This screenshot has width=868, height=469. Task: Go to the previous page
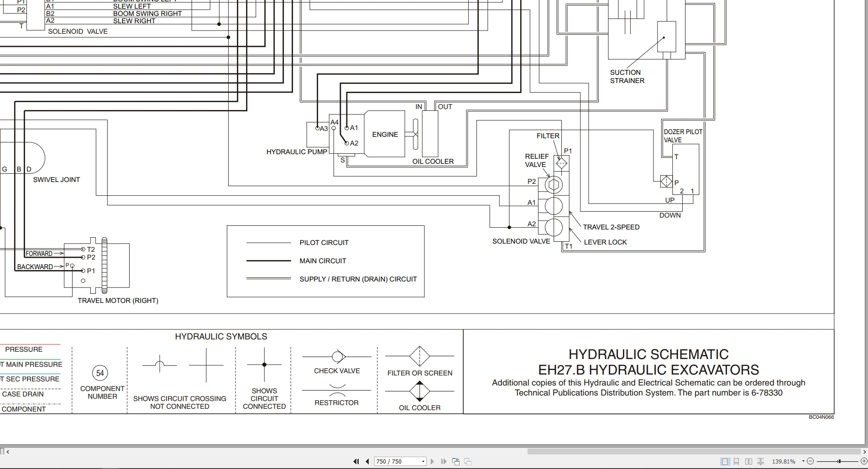[x=367, y=461]
